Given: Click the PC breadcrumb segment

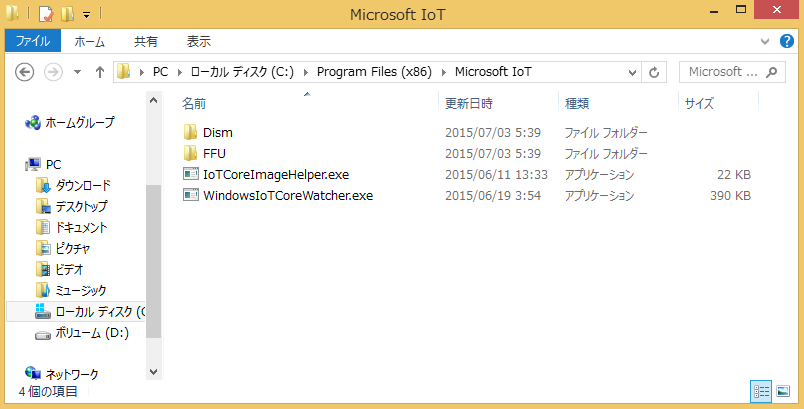Looking at the screenshot, I should (x=160, y=72).
